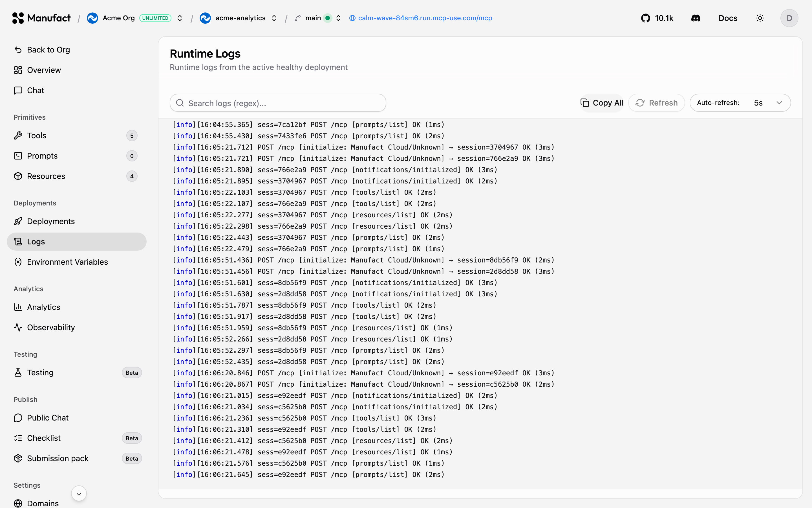Click log line initializing session=3704967
812x508 pixels.
tap(363, 147)
